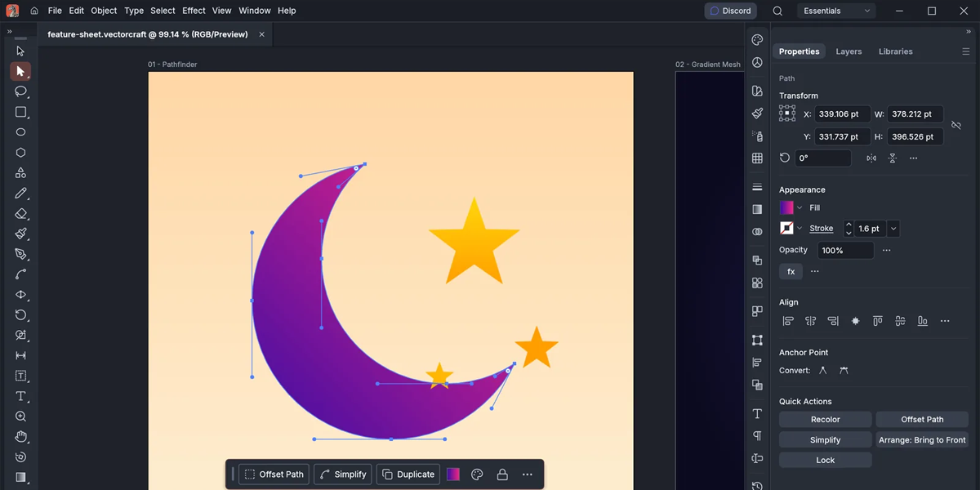Select the Selection tool arrow
The width and height of the screenshot is (980, 490).
20,51
